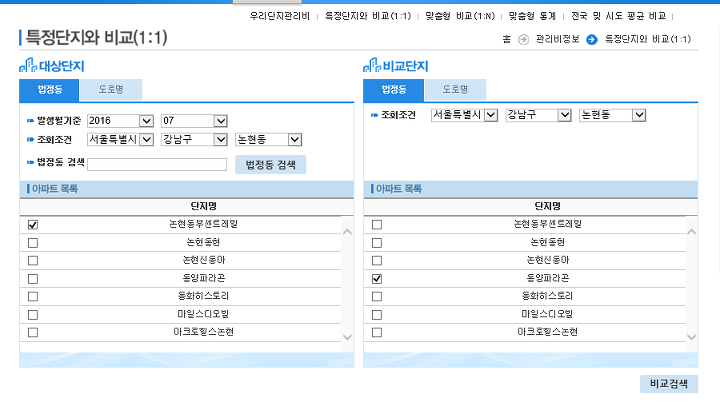Open 강남구 dropdown in 대상단지 panel
Image resolution: width=720 pixels, height=402 pixels.
pos(195,139)
